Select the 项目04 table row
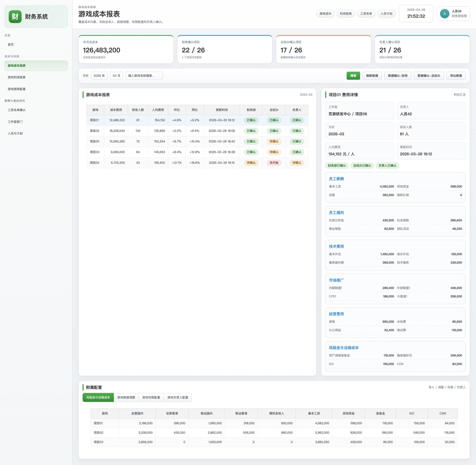Screen dimensions: 476x465 (197, 163)
